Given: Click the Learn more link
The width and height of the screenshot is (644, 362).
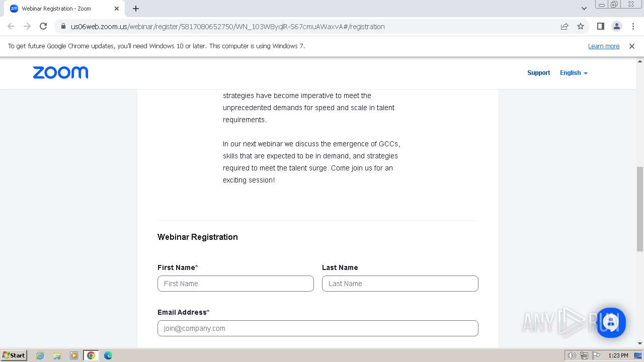Looking at the screenshot, I should 604,46.
